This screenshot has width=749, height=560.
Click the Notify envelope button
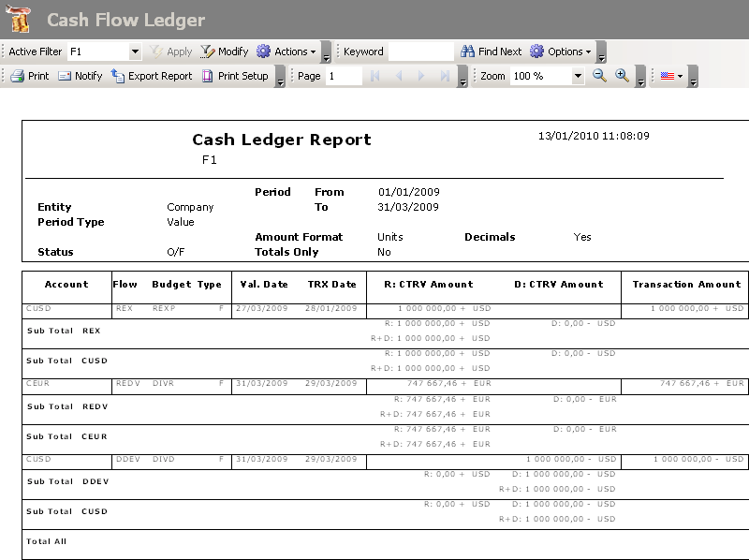(x=80, y=76)
